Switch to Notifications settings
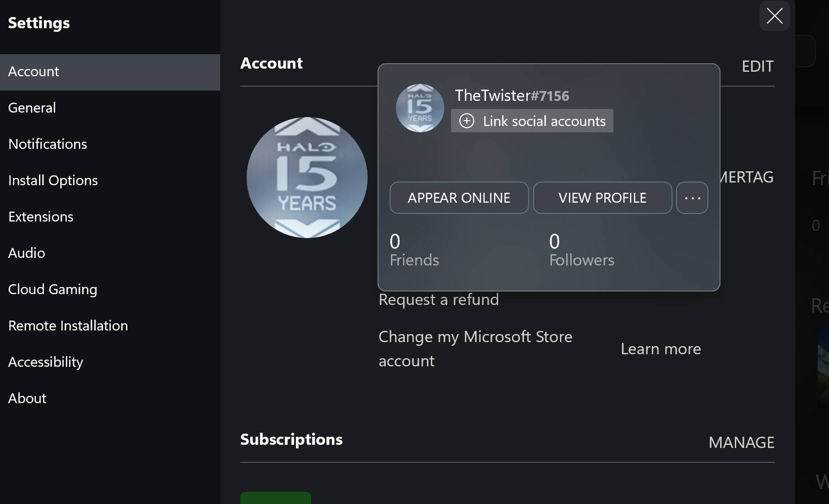 (x=48, y=144)
